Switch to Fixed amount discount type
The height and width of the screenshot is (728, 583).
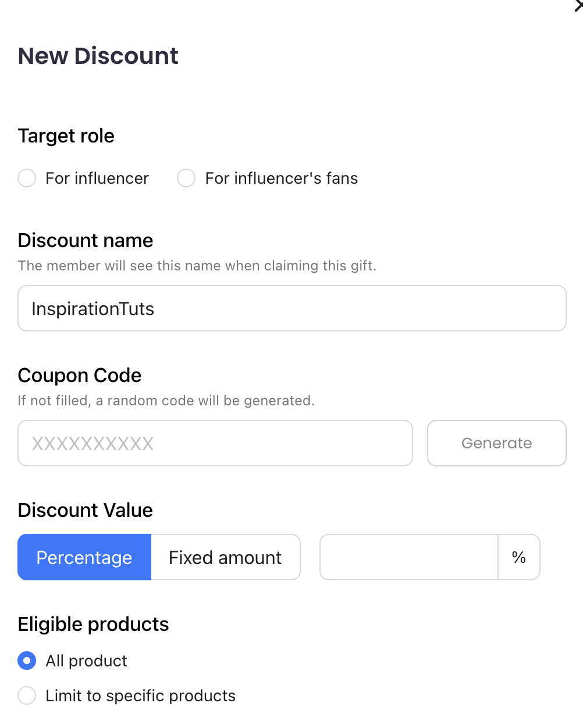pyautogui.click(x=225, y=557)
